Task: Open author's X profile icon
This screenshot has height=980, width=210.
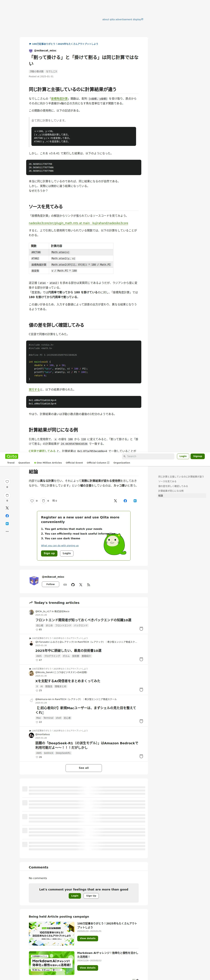Action: (x=81, y=585)
